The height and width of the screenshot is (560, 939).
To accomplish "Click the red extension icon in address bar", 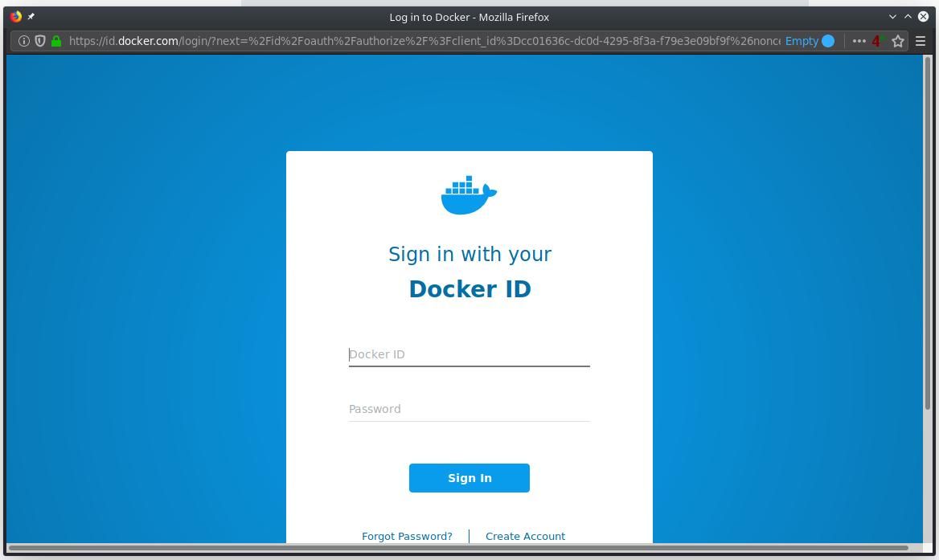I will (877, 41).
